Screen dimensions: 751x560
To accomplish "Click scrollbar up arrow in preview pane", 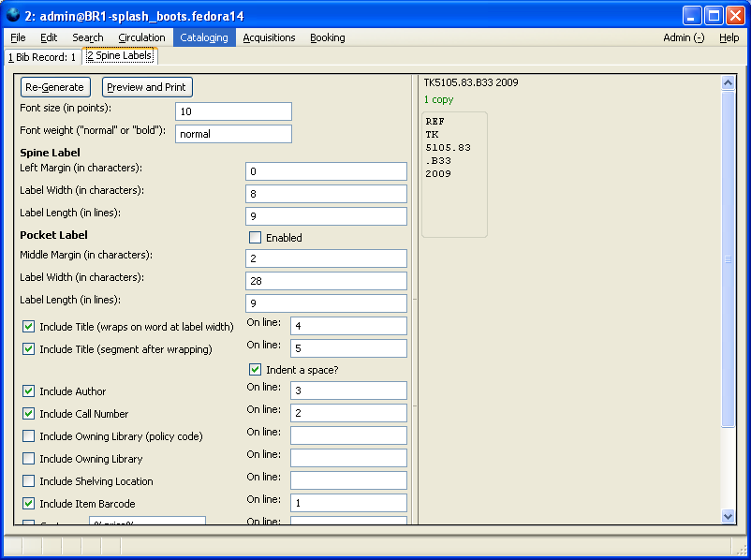I will coord(729,83).
